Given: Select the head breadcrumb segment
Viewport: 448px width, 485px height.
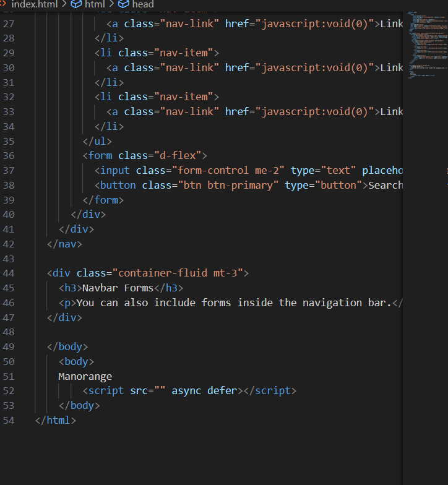Looking at the screenshot, I should point(143,4).
